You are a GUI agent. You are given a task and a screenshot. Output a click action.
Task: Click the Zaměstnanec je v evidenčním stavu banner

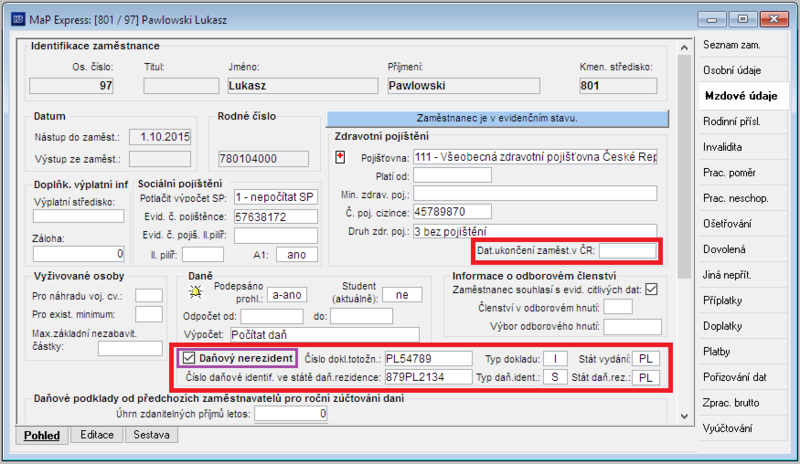click(497, 118)
